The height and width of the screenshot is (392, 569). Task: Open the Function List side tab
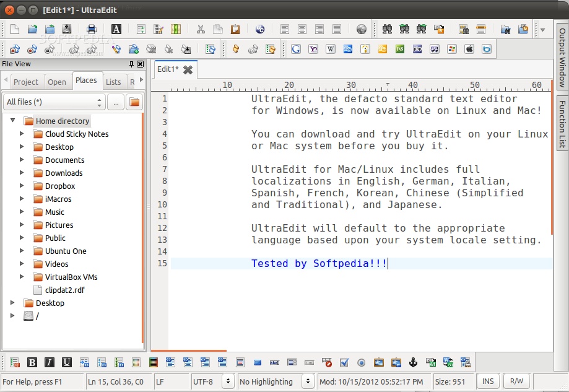click(x=562, y=124)
